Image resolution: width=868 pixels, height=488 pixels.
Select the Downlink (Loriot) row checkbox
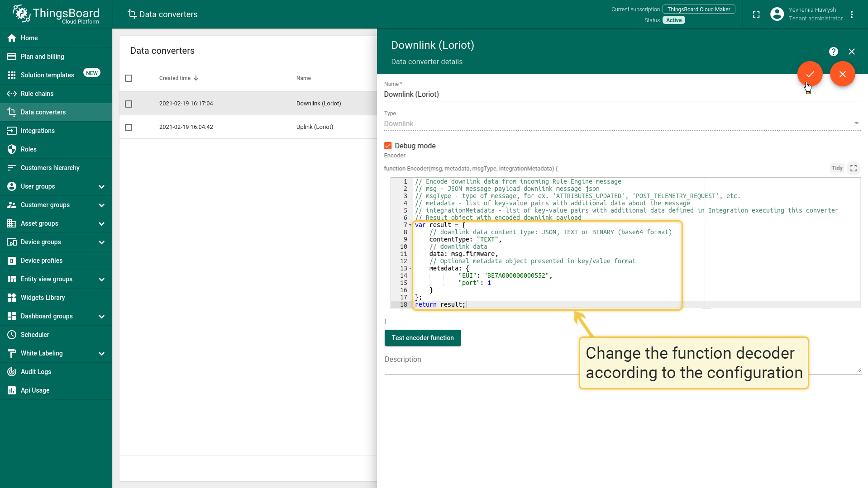click(129, 104)
